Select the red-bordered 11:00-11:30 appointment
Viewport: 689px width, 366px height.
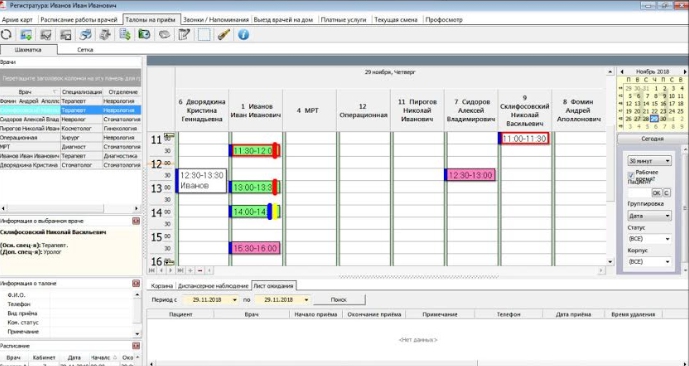point(524,138)
